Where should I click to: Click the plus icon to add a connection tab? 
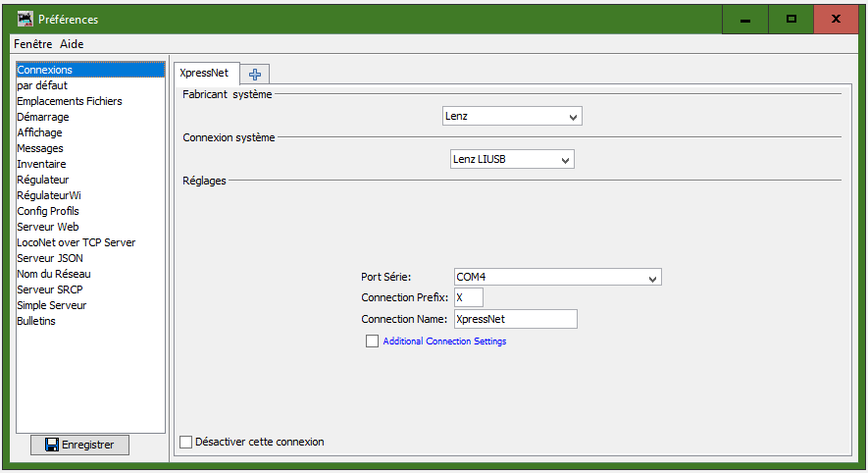(x=255, y=75)
